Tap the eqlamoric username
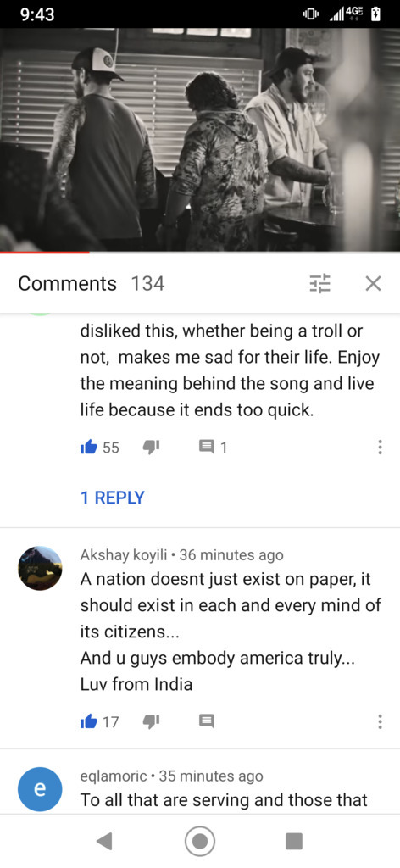 pos(114,776)
